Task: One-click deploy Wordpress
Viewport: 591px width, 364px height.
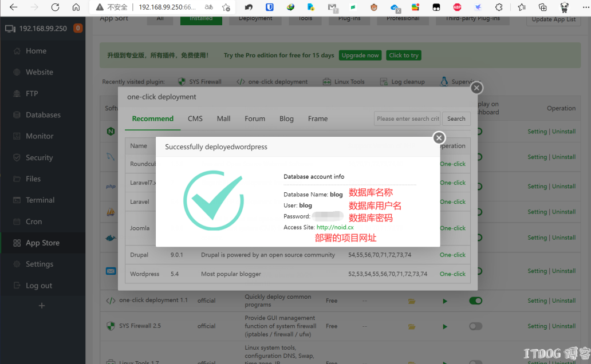Action: pos(452,274)
